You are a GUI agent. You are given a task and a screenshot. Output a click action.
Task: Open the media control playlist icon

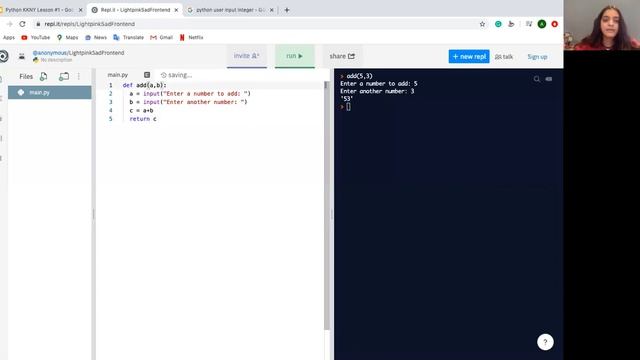click(529, 24)
